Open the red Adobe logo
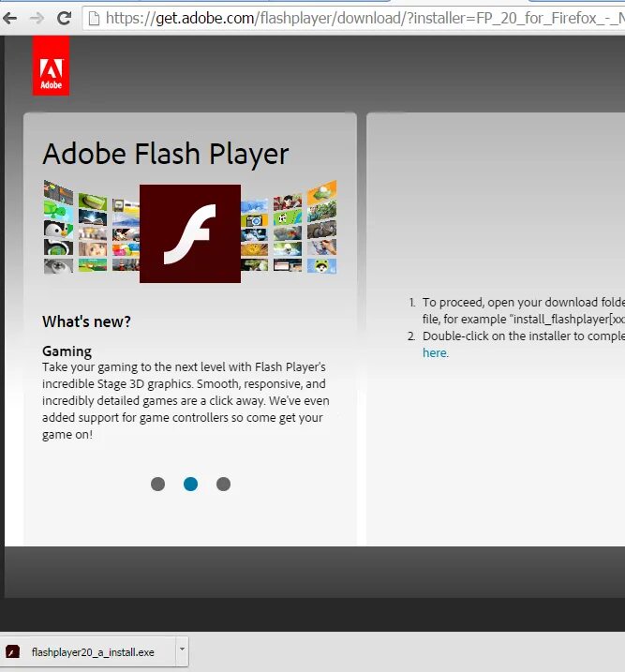 [51, 66]
